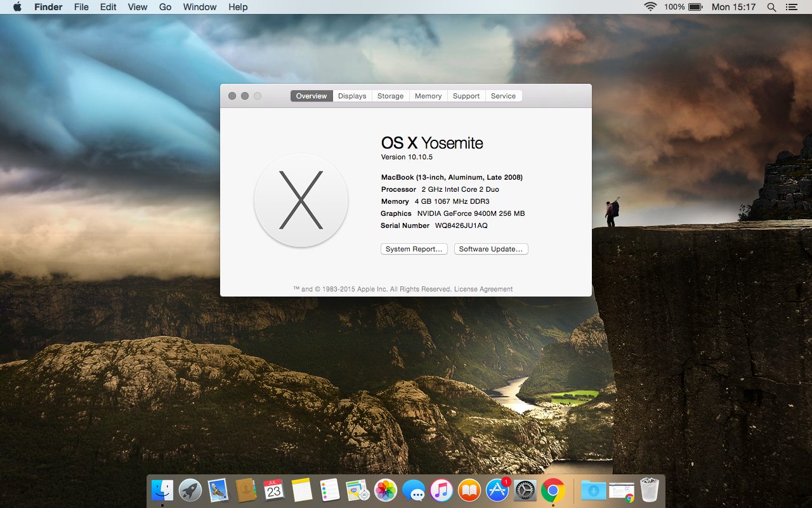812x508 pixels.
Task: Click Software Update... button
Action: click(x=491, y=249)
